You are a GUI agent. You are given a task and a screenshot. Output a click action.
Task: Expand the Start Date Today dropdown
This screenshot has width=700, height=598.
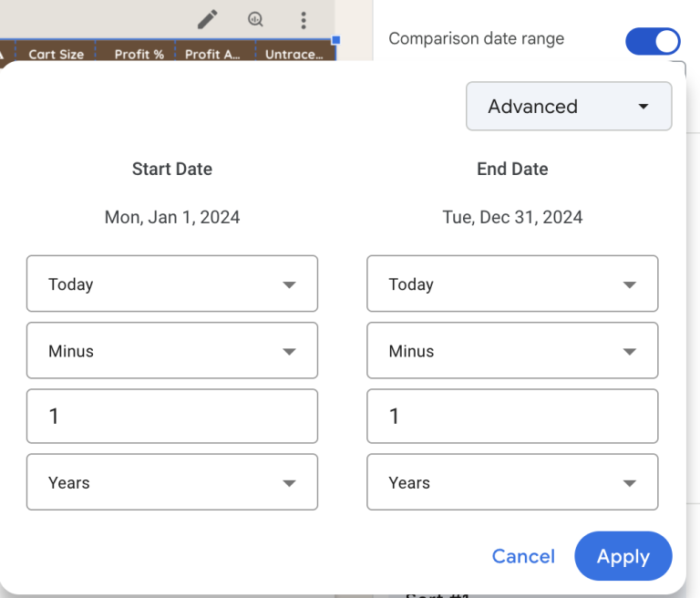172,284
